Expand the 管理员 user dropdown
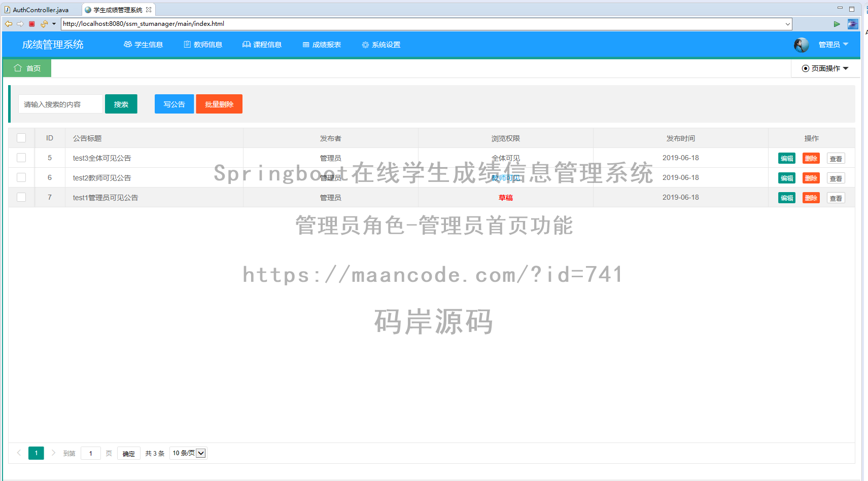 pos(834,45)
